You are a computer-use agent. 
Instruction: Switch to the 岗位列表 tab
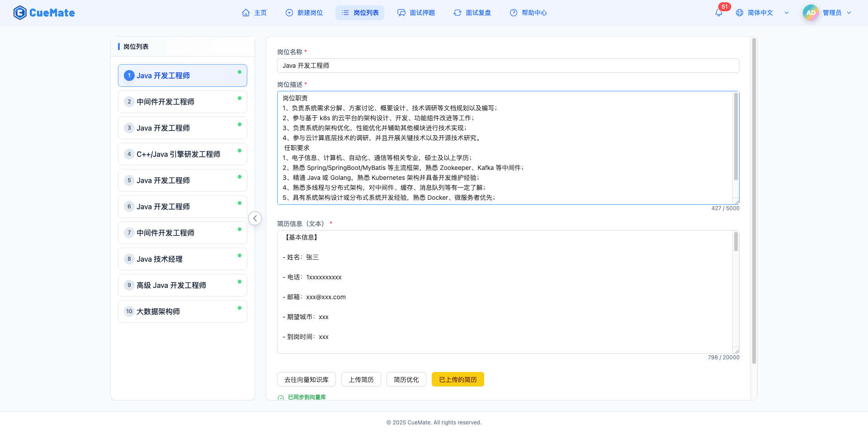[359, 13]
